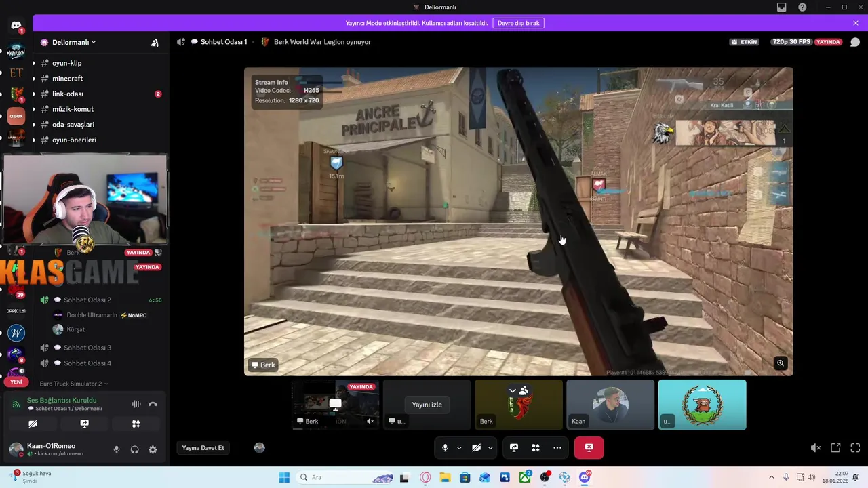Open the Discord inbox icon in title bar
Screen dimensions: 868x488
point(782,7)
